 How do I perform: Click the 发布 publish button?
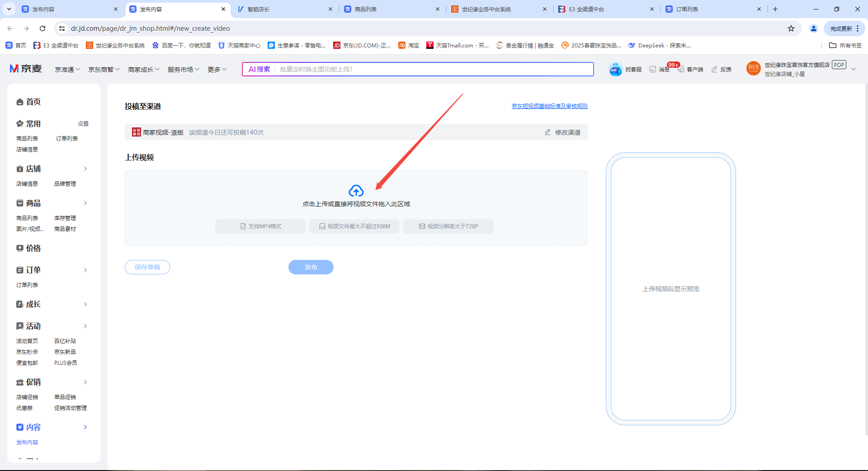pyautogui.click(x=311, y=267)
